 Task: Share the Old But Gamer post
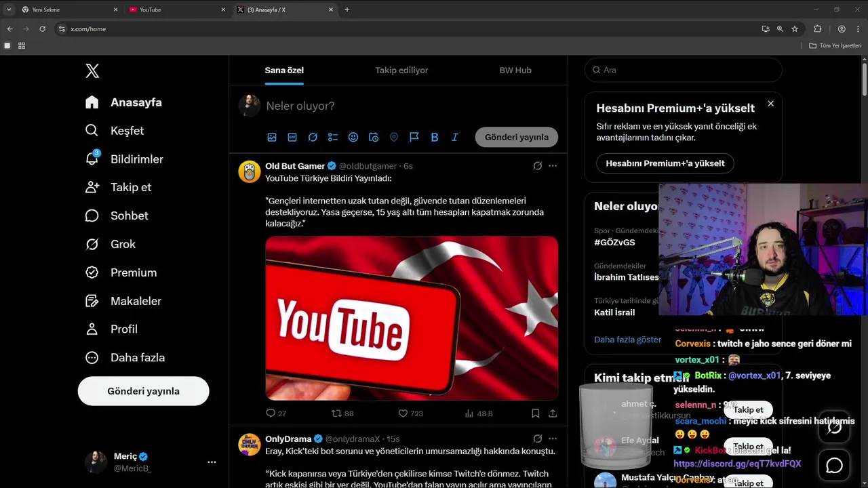coord(553,413)
